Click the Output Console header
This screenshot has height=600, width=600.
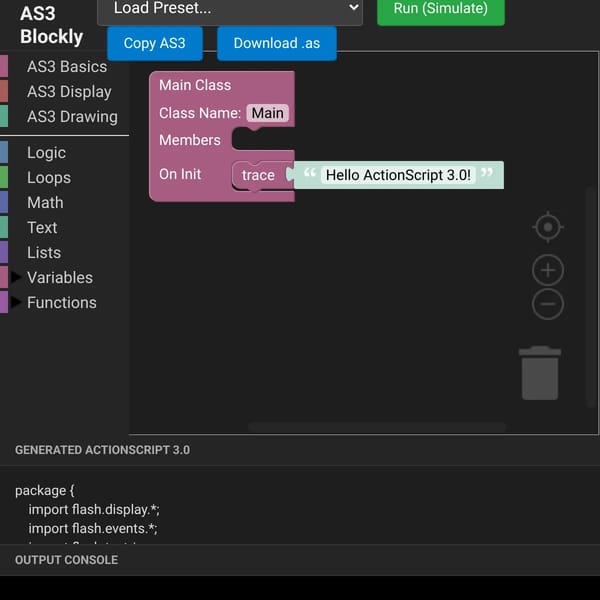[x=67, y=560]
